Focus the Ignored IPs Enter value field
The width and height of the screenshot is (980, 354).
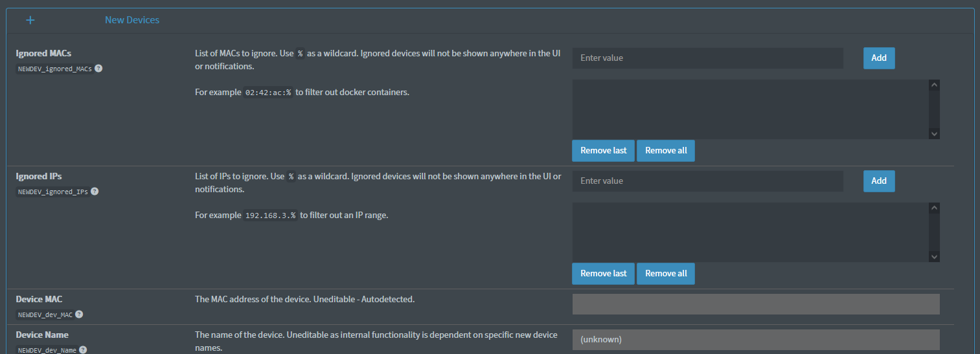707,181
